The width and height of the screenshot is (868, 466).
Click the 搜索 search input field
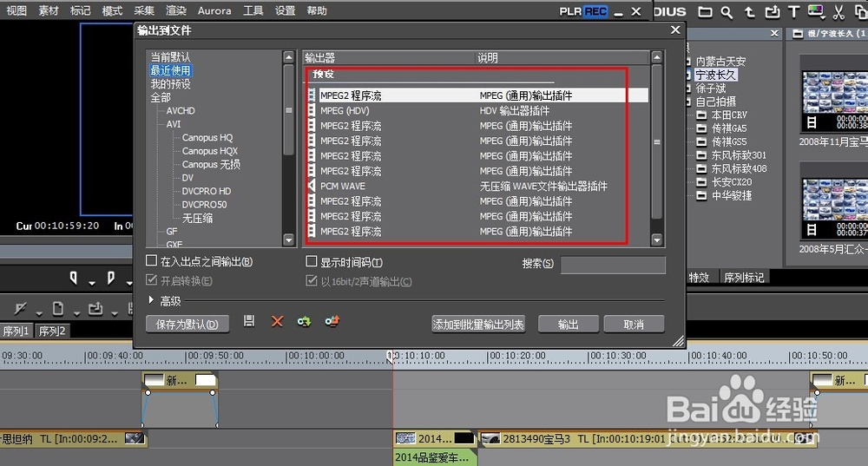(x=613, y=265)
